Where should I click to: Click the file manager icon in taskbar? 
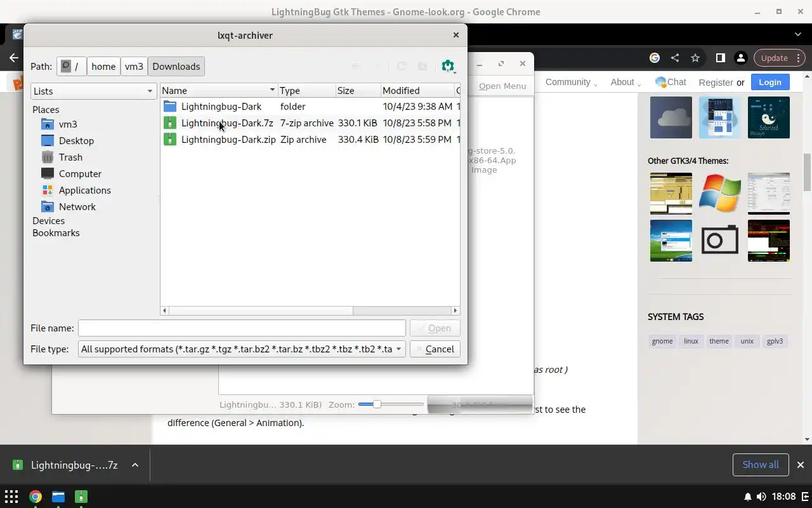[58, 497]
